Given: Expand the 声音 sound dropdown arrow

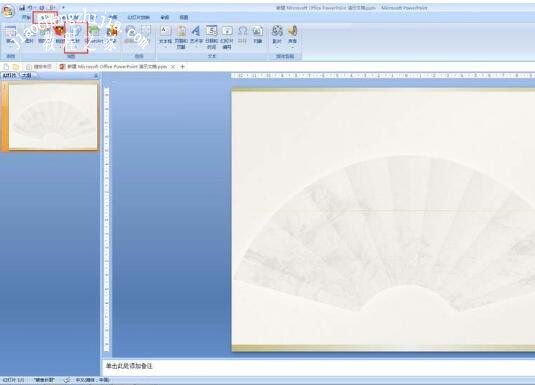Looking at the screenshot, I should coord(292,46).
